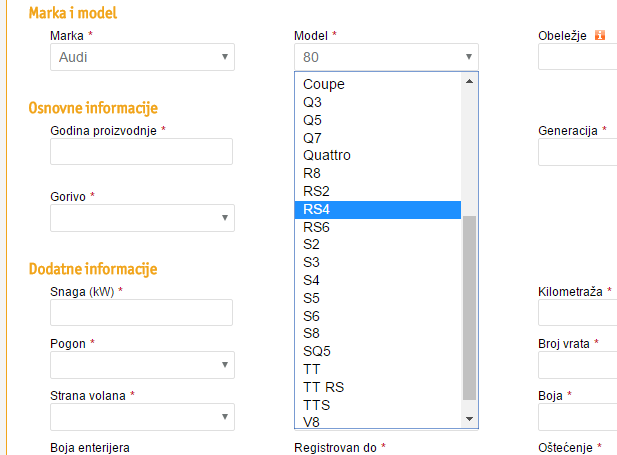Choose Q5 from the model list

tap(378, 120)
